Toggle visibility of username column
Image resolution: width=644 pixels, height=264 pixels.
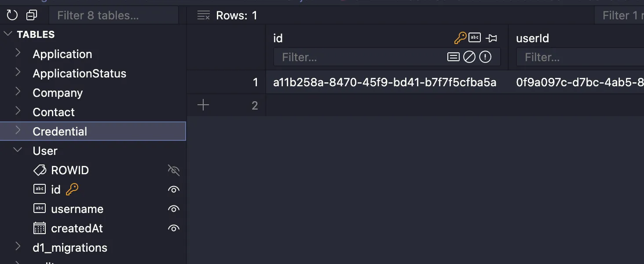(x=174, y=209)
